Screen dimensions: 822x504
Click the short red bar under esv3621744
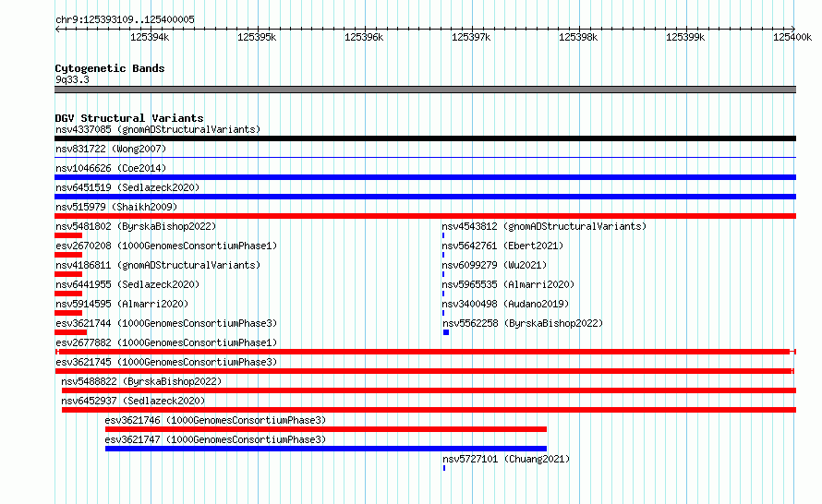(x=70, y=332)
